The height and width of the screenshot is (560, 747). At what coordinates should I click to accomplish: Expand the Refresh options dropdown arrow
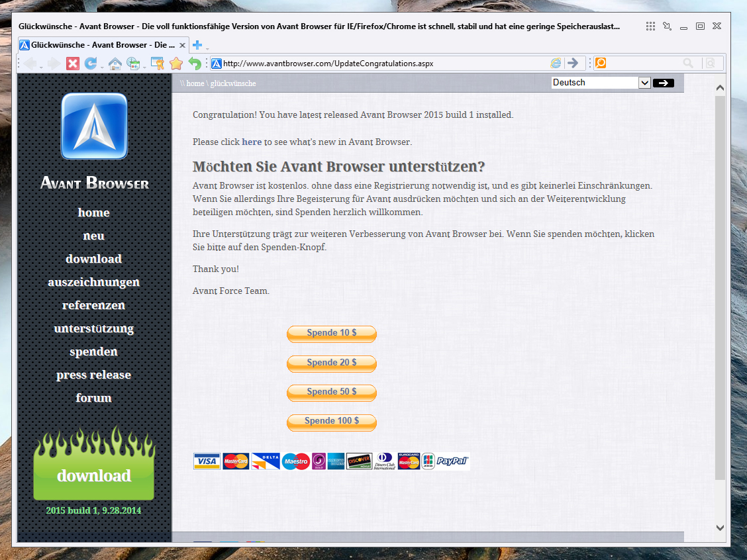click(102, 67)
